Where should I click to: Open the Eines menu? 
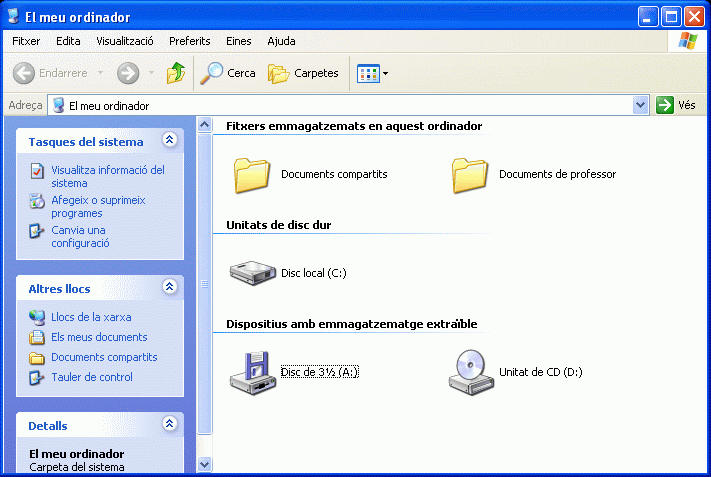(238, 41)
